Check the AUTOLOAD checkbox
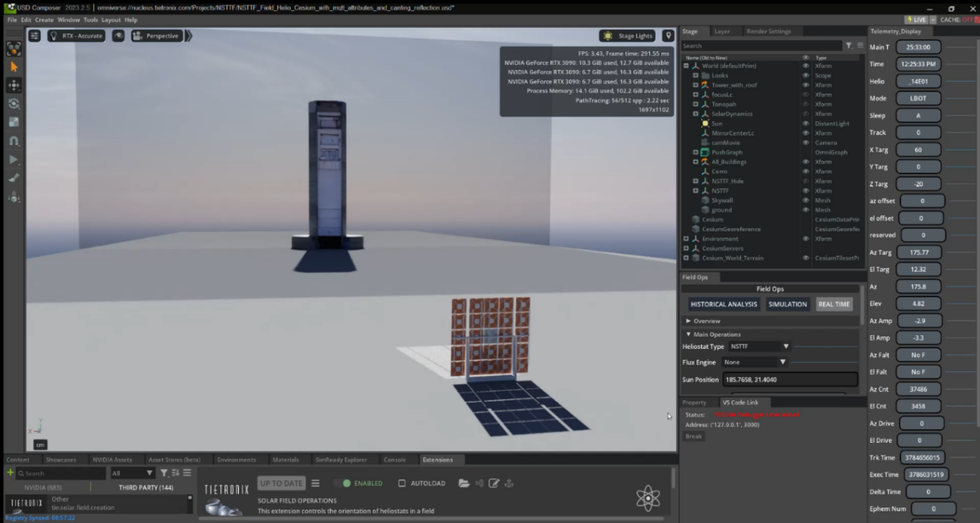The height and width of the screenshot is (523, 980). pos(402,483)
